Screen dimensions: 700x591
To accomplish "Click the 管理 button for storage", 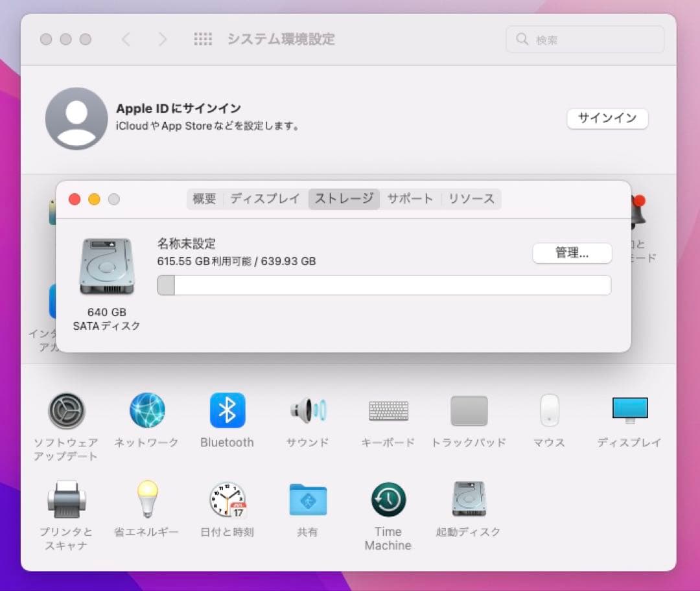I will click(x=572, y=253).
